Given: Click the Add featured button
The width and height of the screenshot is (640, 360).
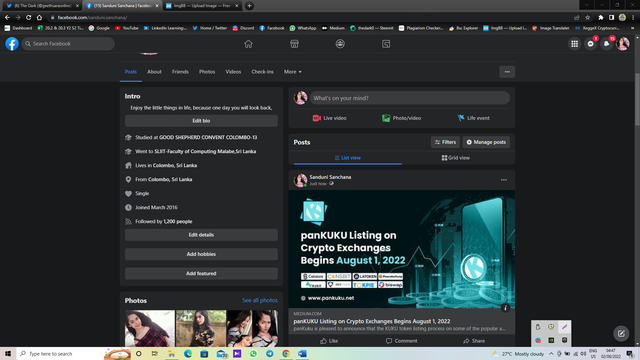Looking at the screenshot, I should coord(201,273).
